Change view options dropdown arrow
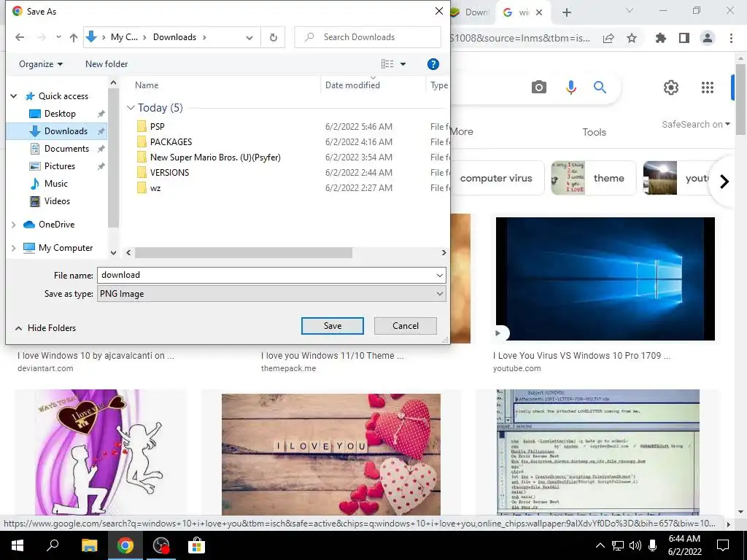Viewport: 747px width, 560px height. pyautogui.click(x=403, y=64)
